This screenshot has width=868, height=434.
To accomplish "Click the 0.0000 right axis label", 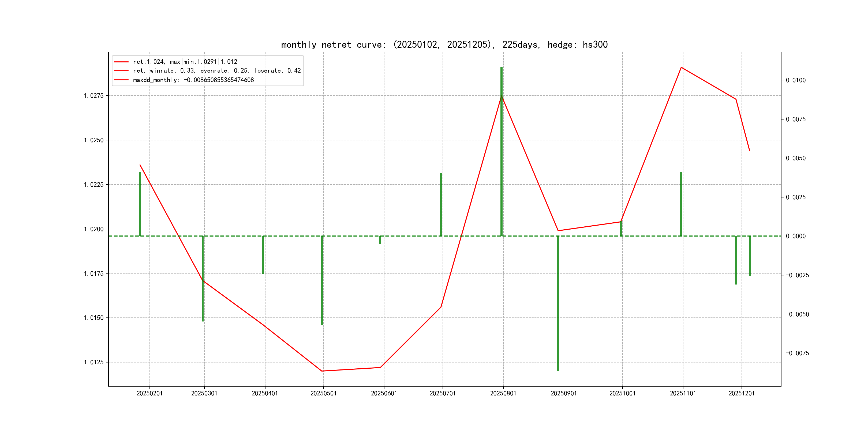I will point(796,236).
